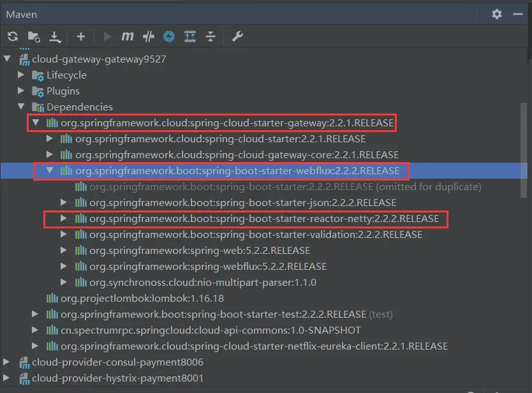Click Collapse All toolbar icon
Image resolution: width=532 pixels, height=393 pixels.
[x=211, y=36]
